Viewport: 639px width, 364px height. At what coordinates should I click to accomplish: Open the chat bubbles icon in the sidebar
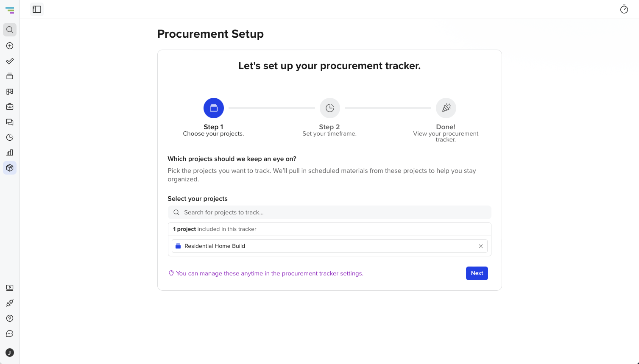click(10, 122)
